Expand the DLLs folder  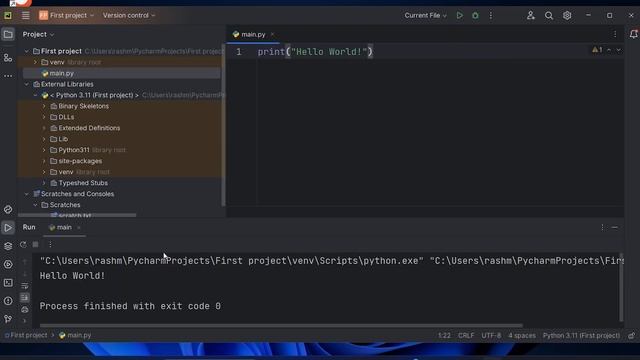tap(44, 117)
